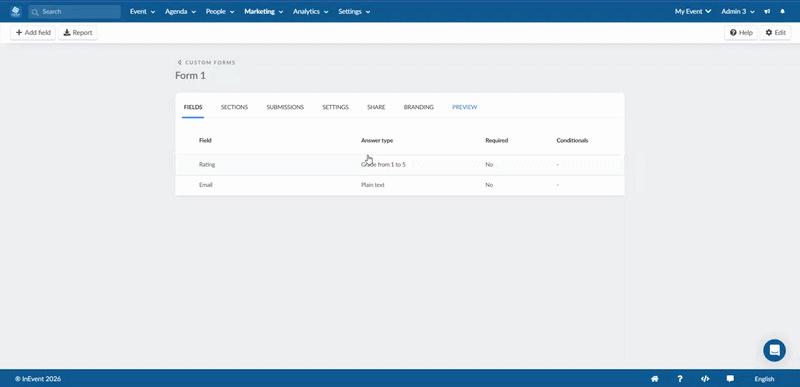
Task: Open the My Event selector dropdown
Action: click(x=693, y=11)
